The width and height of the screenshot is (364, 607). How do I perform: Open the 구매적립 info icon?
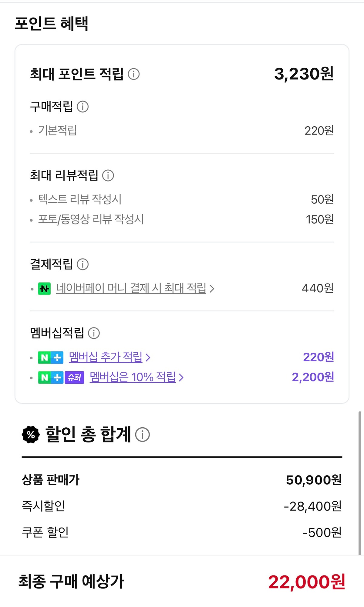coord(83,107)
